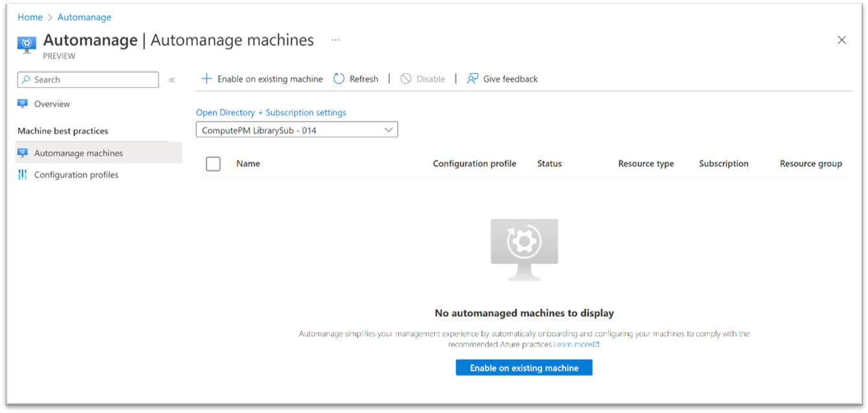This screenshot has width=868, height=413.
Task: Click the Configuration profiles sliders icon
Action: [x=23, y=175]
